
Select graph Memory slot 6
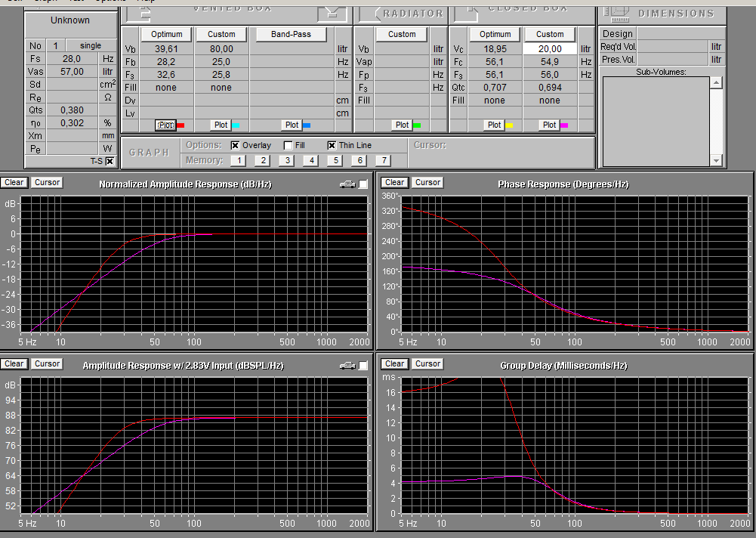[359, 160]
